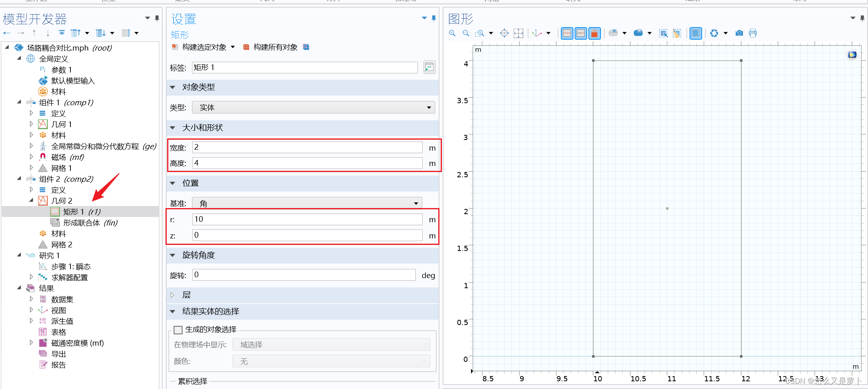Collapse the 大小和形状 section
Screen dimensions: 868x389
173,128
